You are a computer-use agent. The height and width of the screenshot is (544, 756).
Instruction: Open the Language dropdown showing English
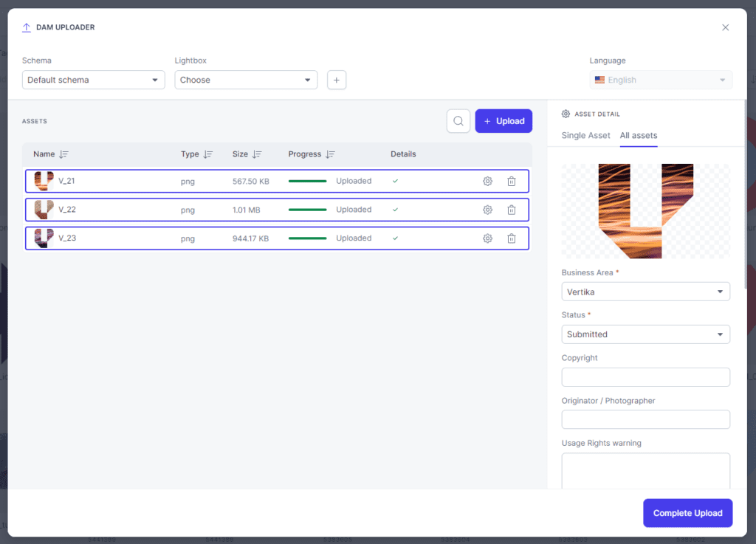[661, 80]
